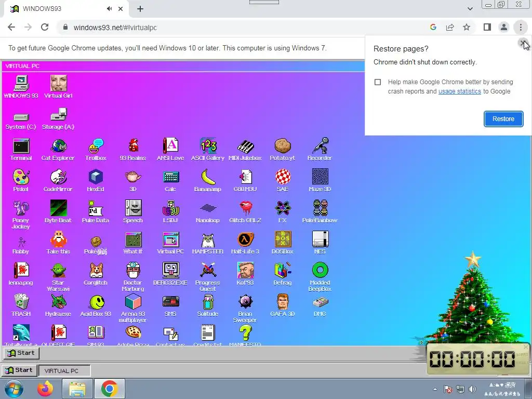532x399 pixels.
Task: Open the Terminal desktop icon
Action: (21, 149)
